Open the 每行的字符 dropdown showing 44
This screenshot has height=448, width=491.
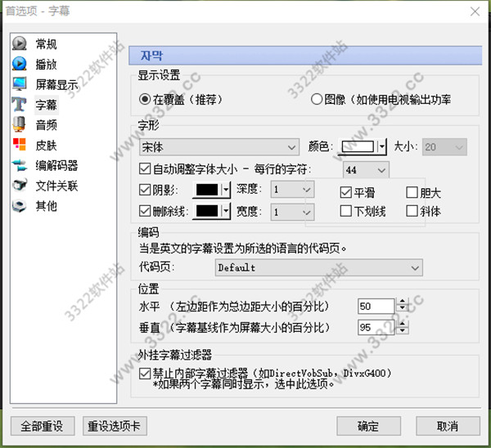pos(366,170)
